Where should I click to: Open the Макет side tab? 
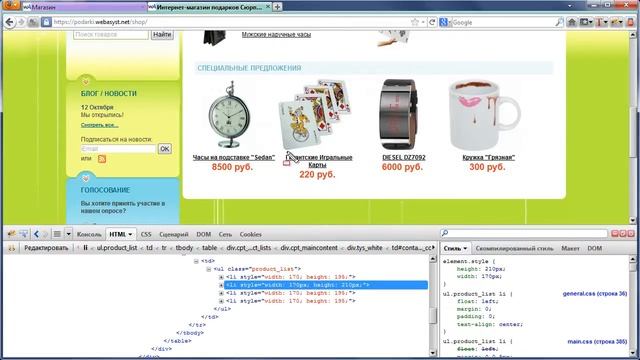[570, 248]
